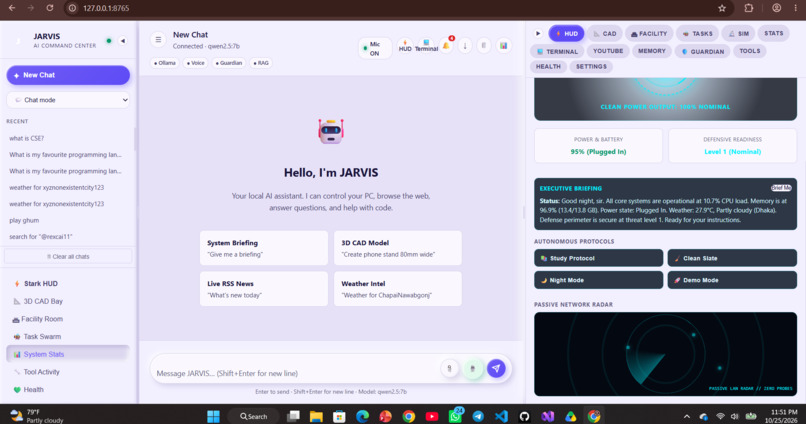The image size is (806, 424).
Task: Open Health in the sidebar
Action: 68,390
